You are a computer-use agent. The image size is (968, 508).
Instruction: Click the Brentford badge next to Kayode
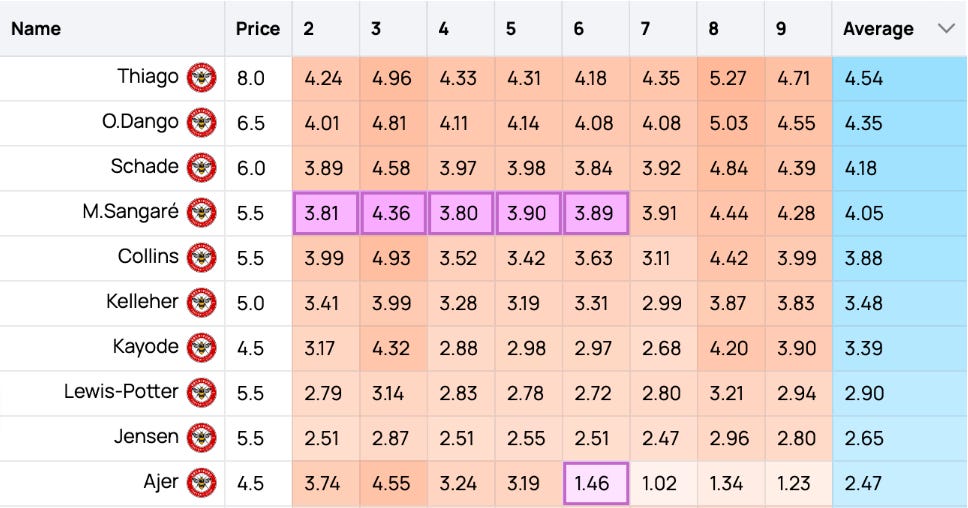pyautogui.click(x=202, y=348)
